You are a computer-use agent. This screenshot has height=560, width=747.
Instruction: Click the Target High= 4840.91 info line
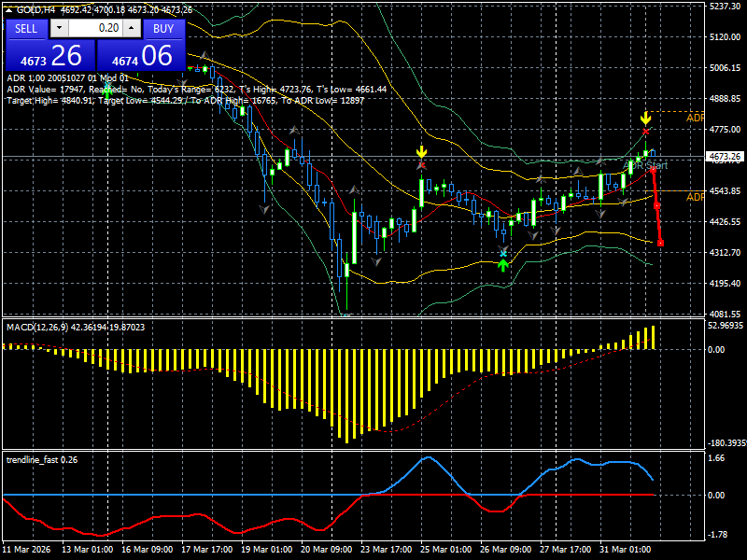coord(185,101)
